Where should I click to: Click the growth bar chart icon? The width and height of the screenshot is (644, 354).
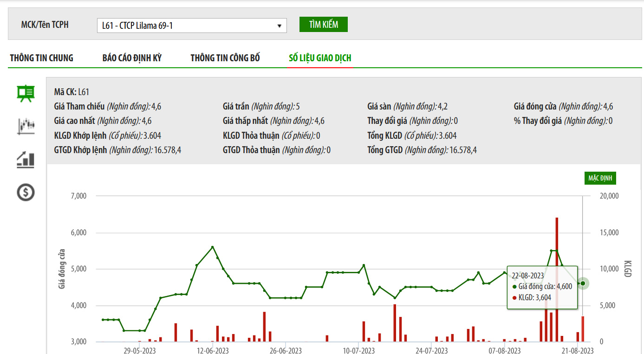26,159
